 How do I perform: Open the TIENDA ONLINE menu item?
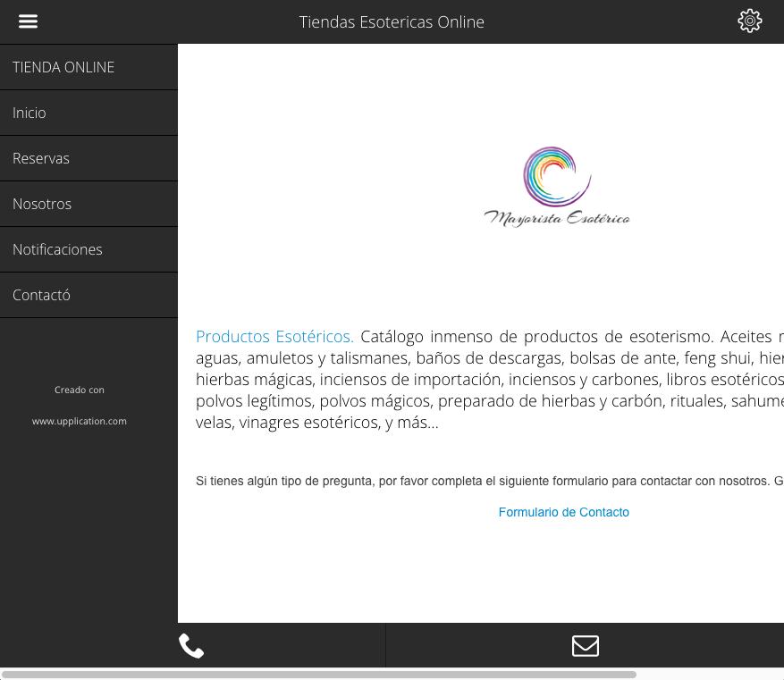click(x=89, y=67)
